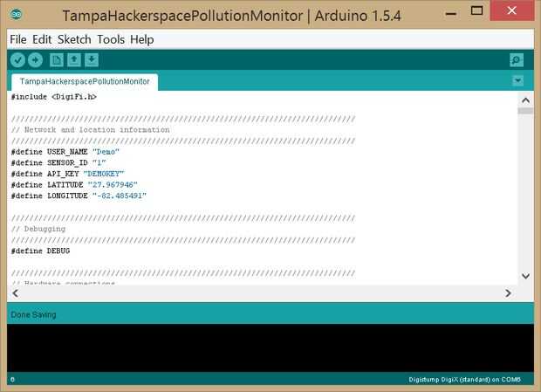Click the Arduino logo in title bar
The width and height of the screenshot is (541, 392).
click(x=17, y=15)
